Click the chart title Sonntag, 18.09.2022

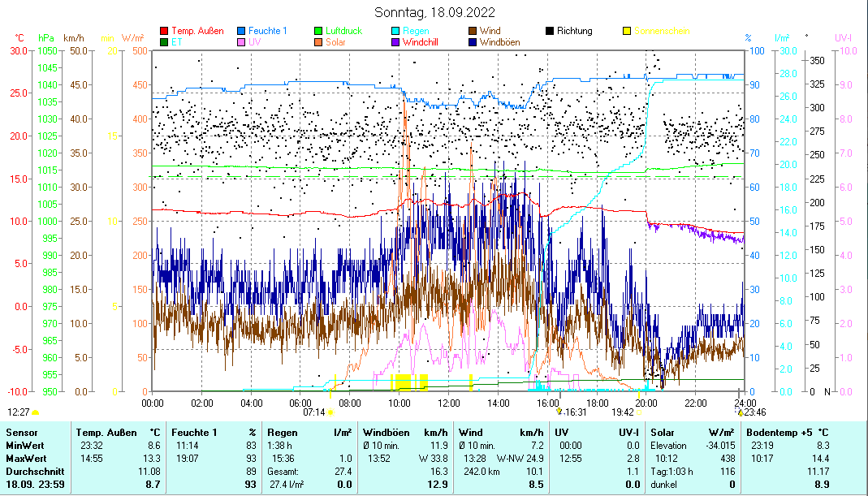click(434, 13)
